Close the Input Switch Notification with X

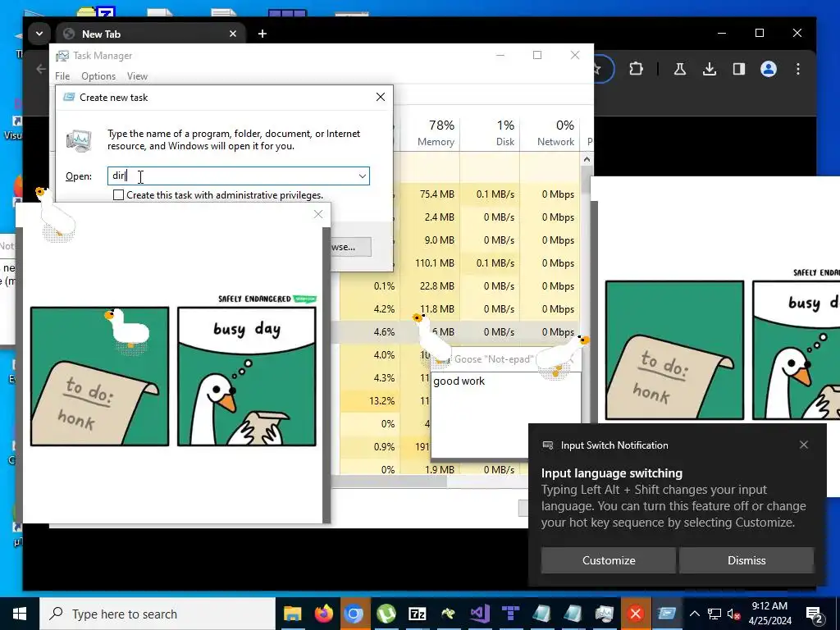coord(804,445)
